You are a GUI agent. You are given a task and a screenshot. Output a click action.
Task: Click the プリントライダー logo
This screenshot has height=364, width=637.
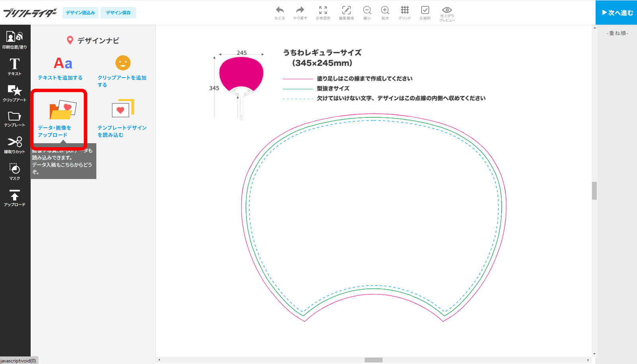[30, 13]
